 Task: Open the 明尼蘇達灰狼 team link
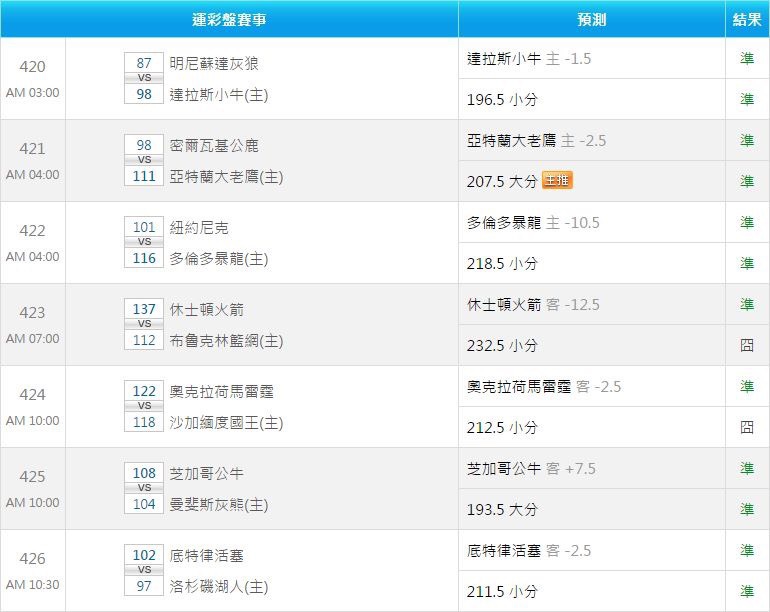214,63
